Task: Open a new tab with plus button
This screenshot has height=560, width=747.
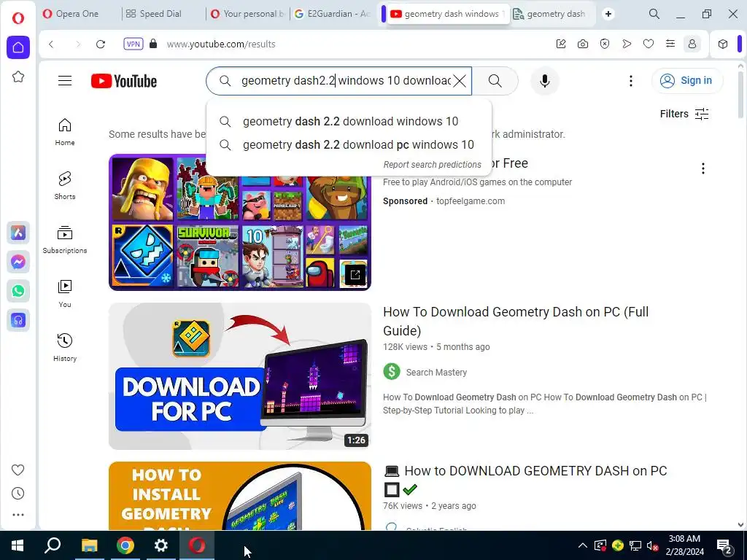Action: (608, 14)
